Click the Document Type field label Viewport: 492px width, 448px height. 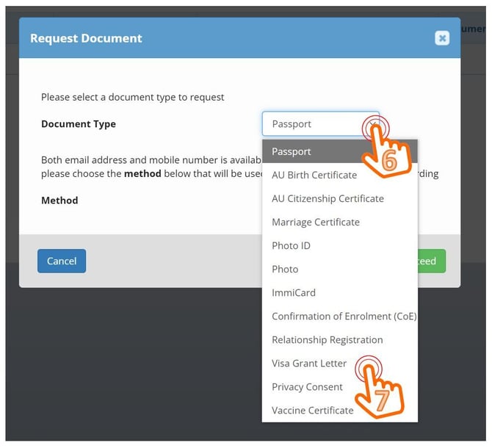tap(79, 124)
